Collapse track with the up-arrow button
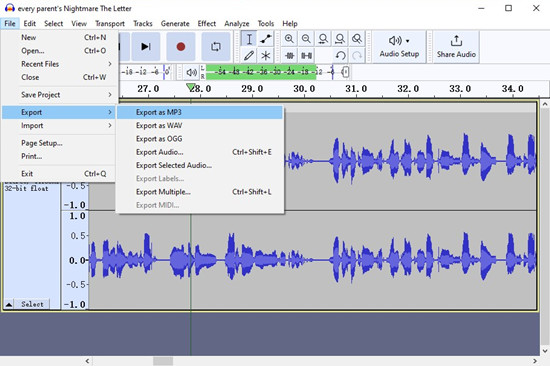Screen dimensions: 550x366 coord(9,304)
